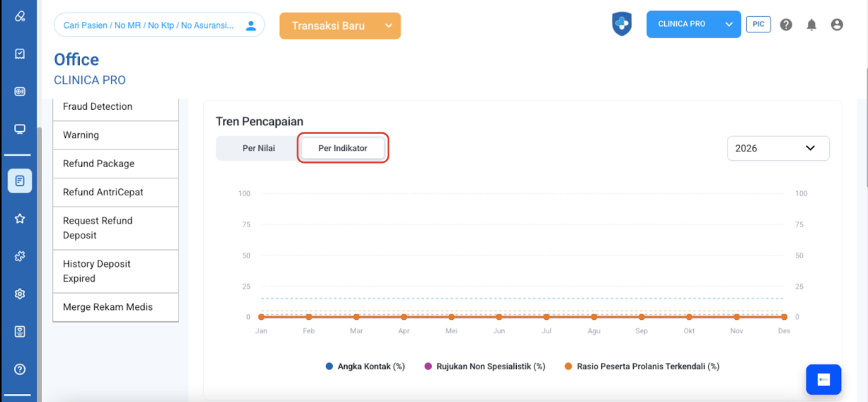Screen dimensions: 868x402
Task: Open the puzzle piece sidebar icon
Action: (20, 256)
